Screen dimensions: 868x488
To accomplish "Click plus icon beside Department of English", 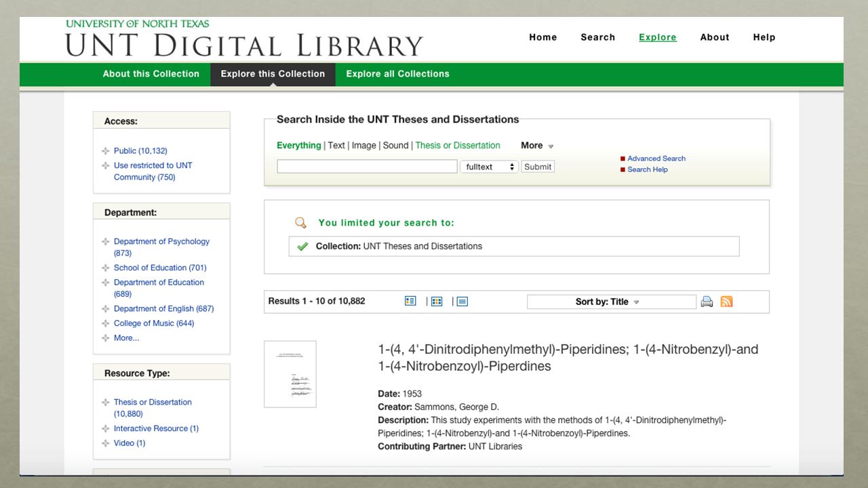I will [105, 308].
